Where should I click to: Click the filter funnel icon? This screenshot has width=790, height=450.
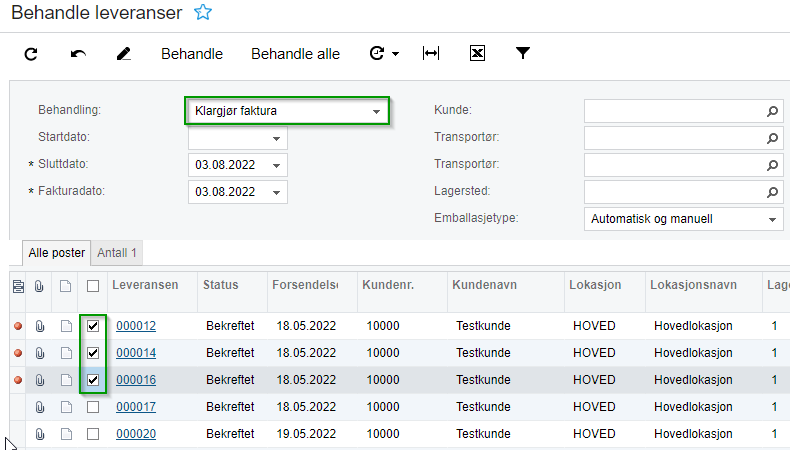coord(523,53)
